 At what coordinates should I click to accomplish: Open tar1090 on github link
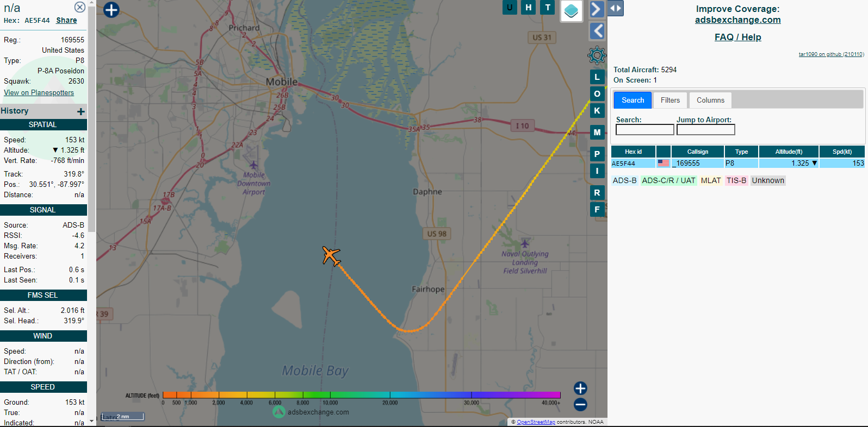(831, 54)
